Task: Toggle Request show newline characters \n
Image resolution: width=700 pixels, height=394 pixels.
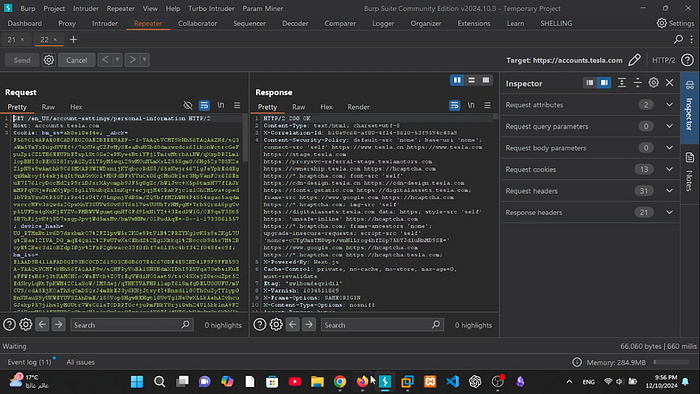Action: pos(221,105)
